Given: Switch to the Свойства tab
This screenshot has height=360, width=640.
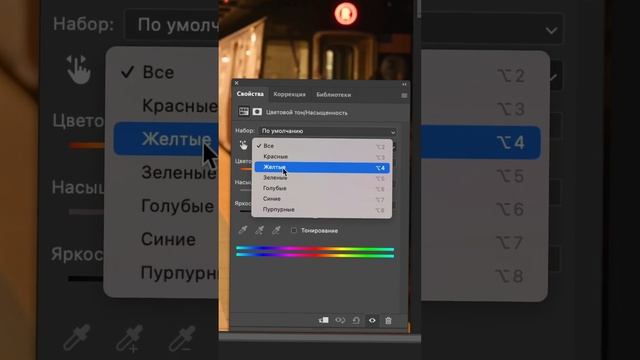Looking at the screenshot, I should pyautogui.click(x=250, y=94).
